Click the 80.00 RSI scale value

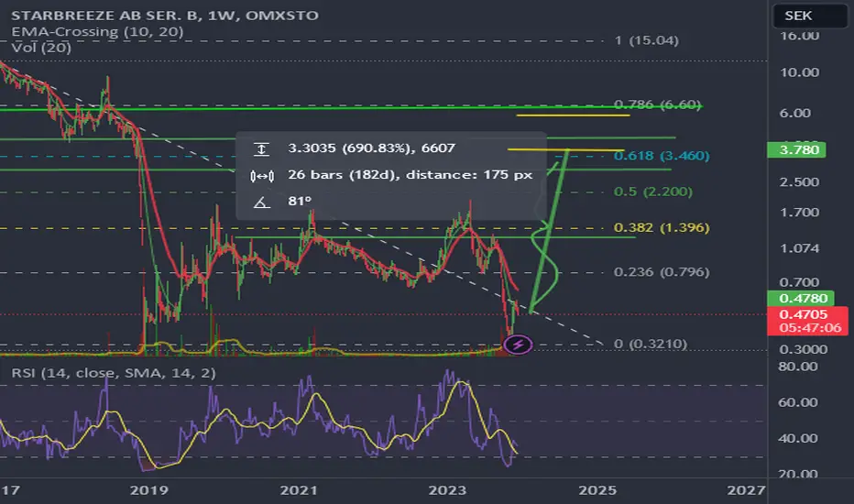[798, 367]
